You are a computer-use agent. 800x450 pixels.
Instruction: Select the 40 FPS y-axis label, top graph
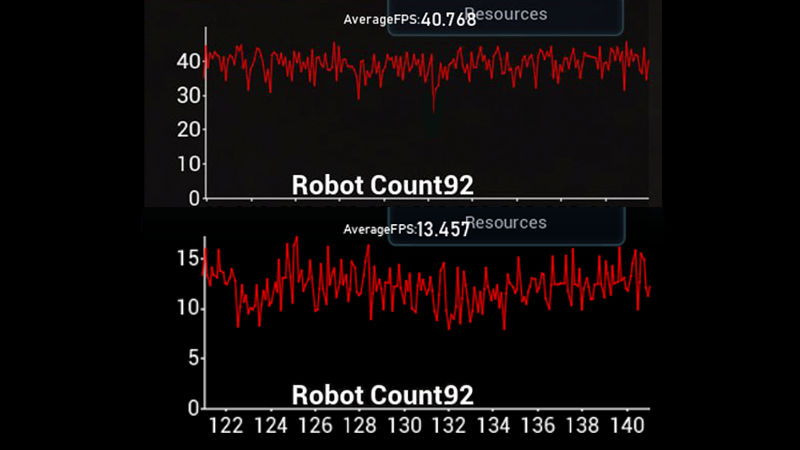pyautogui.click(x=186, y=61)
